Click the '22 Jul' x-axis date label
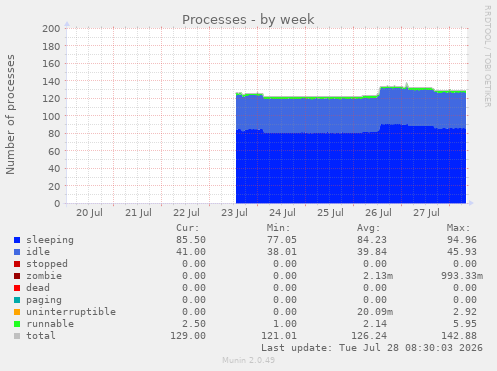497x371 pixels. [x=186, y=213]
